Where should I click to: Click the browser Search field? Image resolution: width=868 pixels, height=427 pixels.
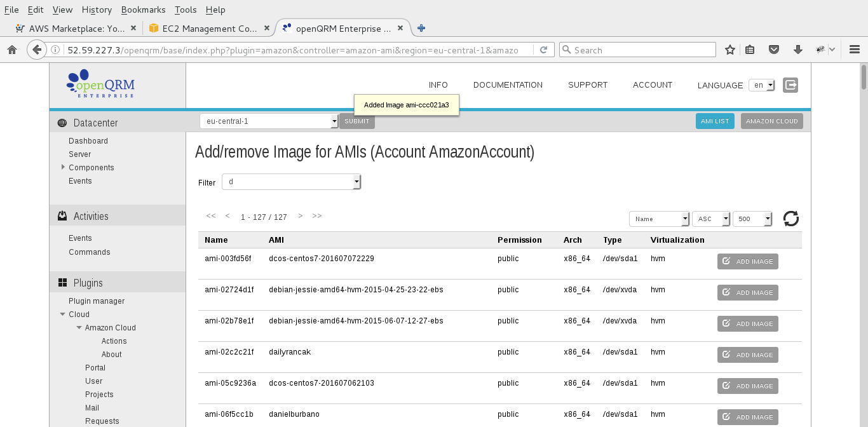637,50
